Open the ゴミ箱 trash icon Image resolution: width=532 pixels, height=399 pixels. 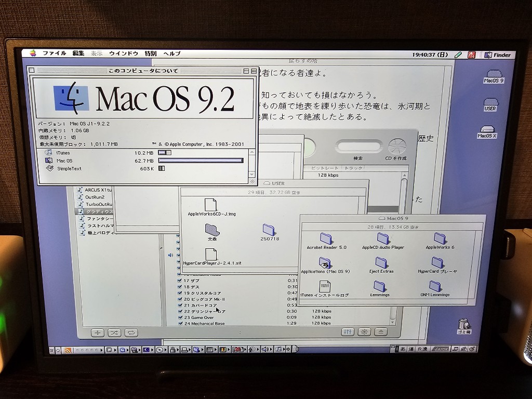coord(463,326)
